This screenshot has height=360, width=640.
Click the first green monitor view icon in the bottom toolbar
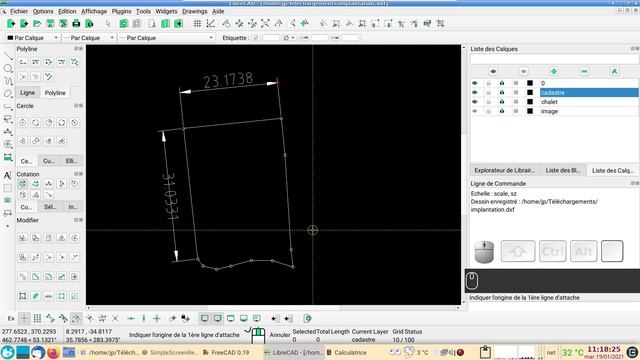204,318
